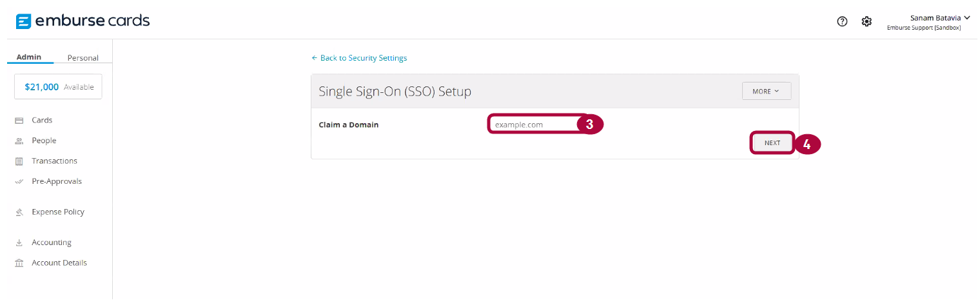Switch to the Admin tab
This screenshot has width=980, height=307.
click(x=29, y=57)
